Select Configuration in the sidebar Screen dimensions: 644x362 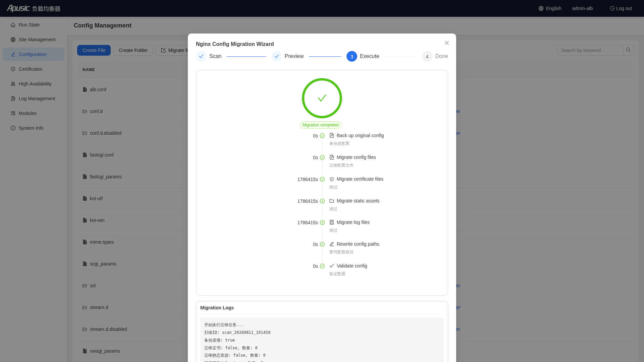coord(34,54)
